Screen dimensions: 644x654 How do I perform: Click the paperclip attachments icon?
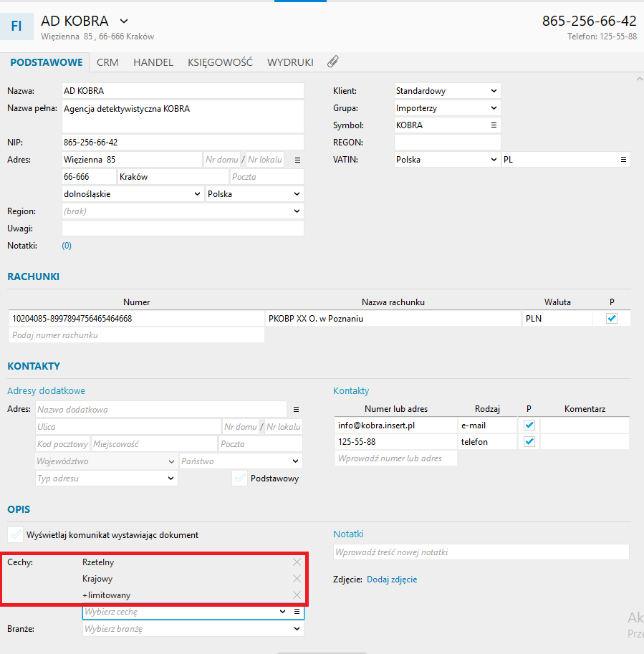[332, 62]
